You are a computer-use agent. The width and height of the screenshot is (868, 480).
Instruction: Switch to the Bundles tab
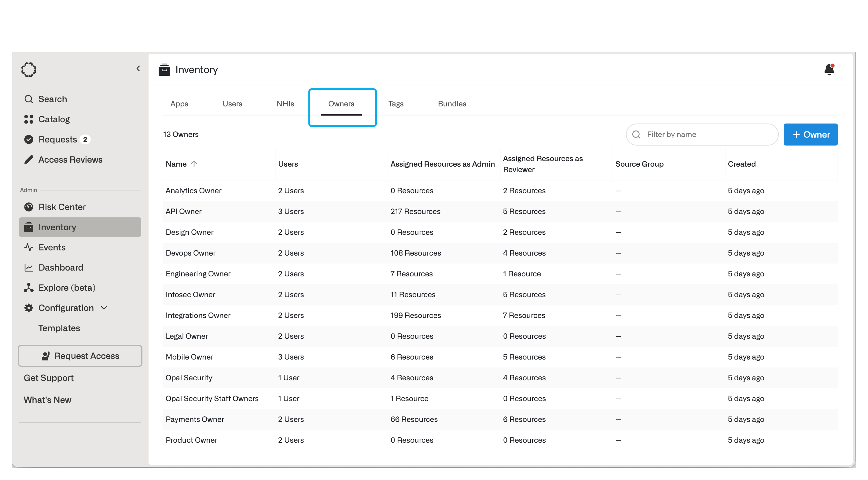[452, 104]
